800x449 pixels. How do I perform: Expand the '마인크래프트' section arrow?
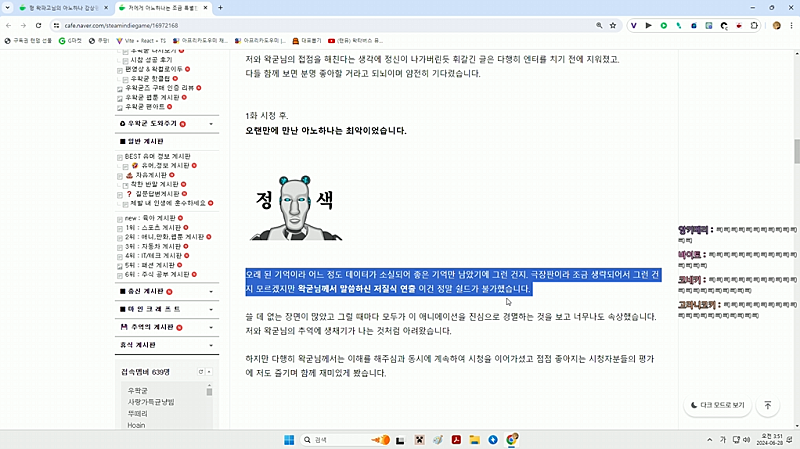click(211, 309)
